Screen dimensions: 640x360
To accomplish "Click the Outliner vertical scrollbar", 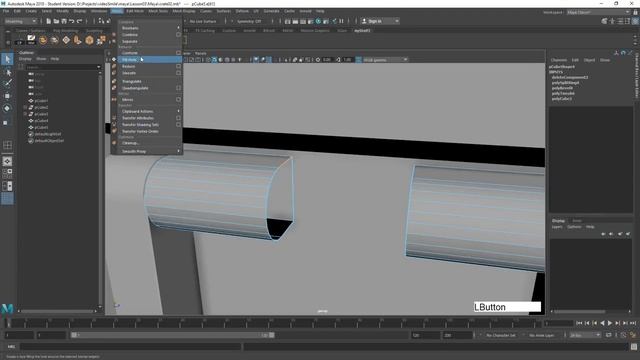I will pyautogui.click(x=100, y=190).
